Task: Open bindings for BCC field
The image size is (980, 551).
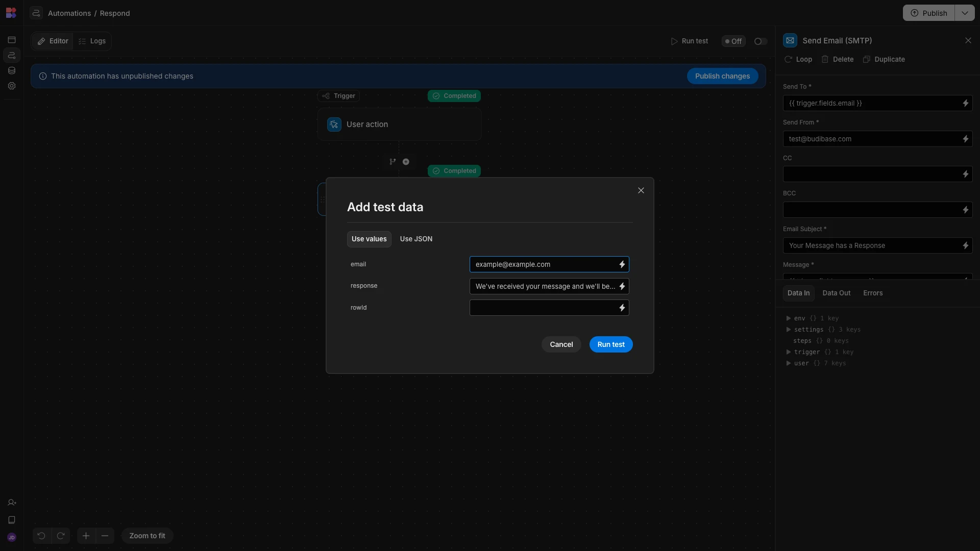Action: click(x=966, y=210)
